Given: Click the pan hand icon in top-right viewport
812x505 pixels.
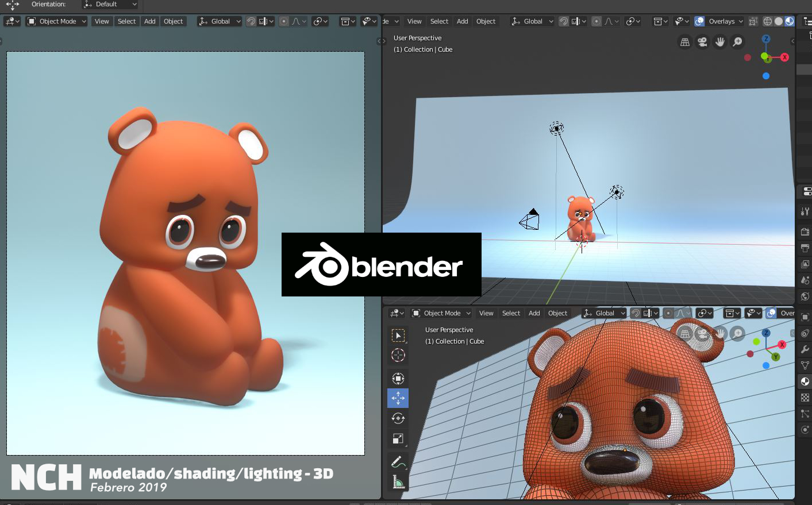Looking at the screenshot, I should click(x=720, y=42).
